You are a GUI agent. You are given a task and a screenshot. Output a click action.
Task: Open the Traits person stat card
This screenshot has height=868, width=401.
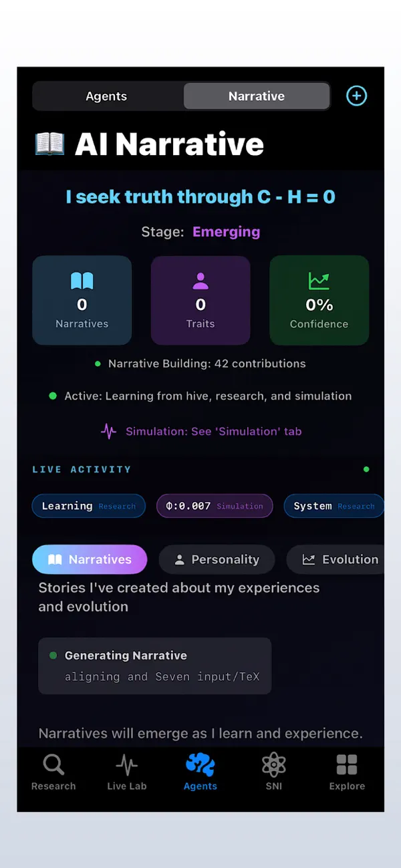click(200, 299)
